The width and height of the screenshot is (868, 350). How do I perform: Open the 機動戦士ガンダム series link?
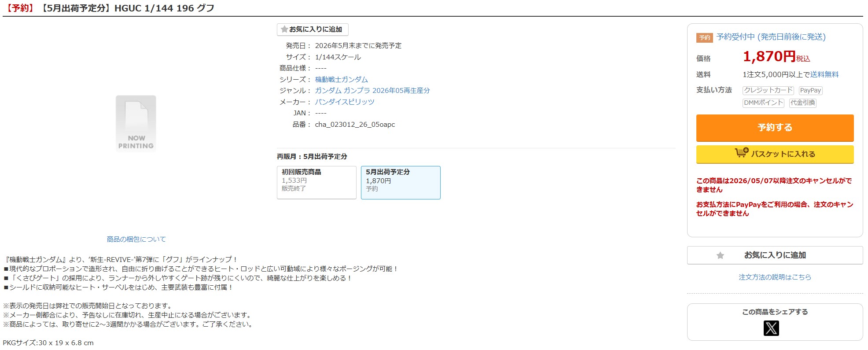click(342, 79)
